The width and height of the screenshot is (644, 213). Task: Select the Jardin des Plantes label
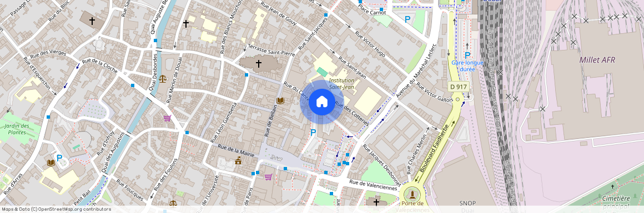pyautogui.click(x=17, y=129)
